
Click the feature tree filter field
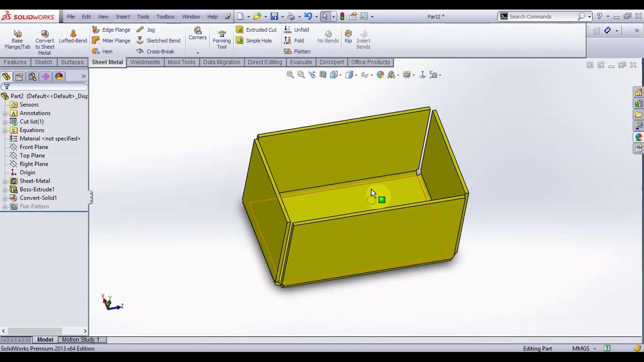pos(44,87)
